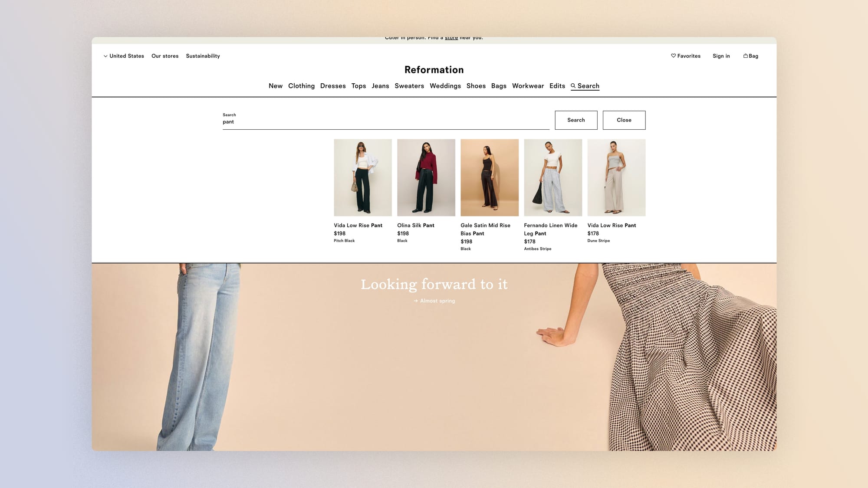Open the Jeans menu item

(x=380, y=86)
